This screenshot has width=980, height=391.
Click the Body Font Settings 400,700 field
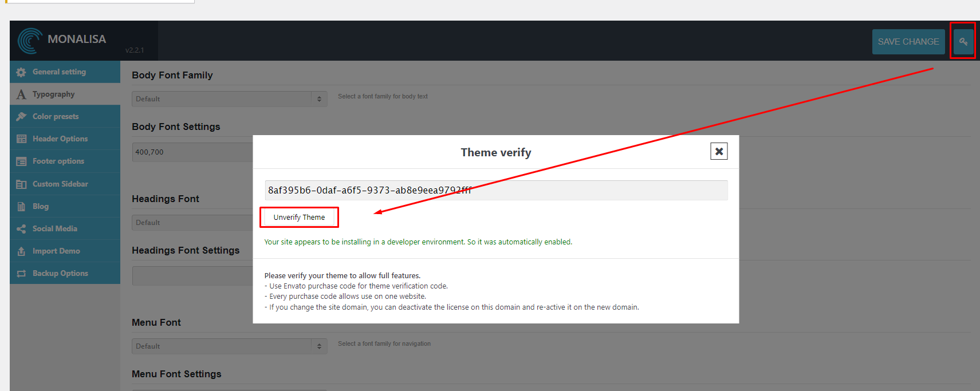[192, 152]
